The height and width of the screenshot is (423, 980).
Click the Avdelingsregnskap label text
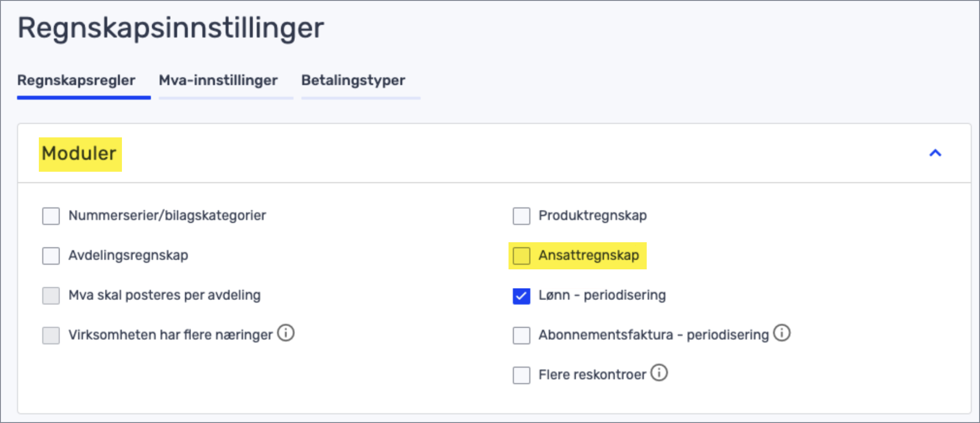coord(128,255)
